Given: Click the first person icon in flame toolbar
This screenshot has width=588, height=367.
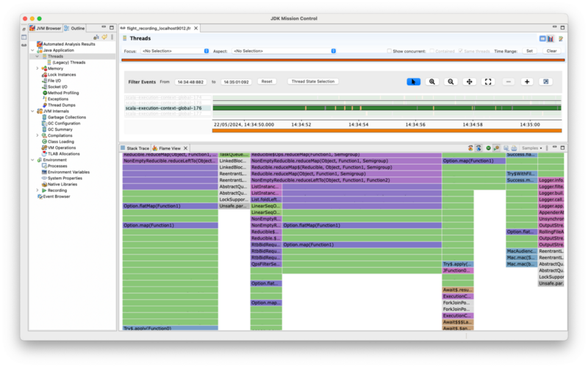Looking at the screenshot, I should pyautogui.click(x=470, y=149).
